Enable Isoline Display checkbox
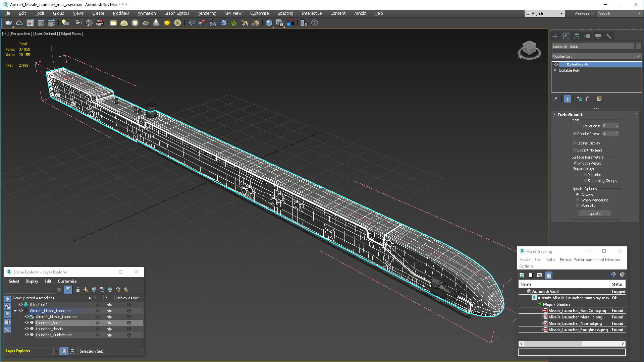The height and width of the screenshot is (362, 644). [x=575, y=143]
